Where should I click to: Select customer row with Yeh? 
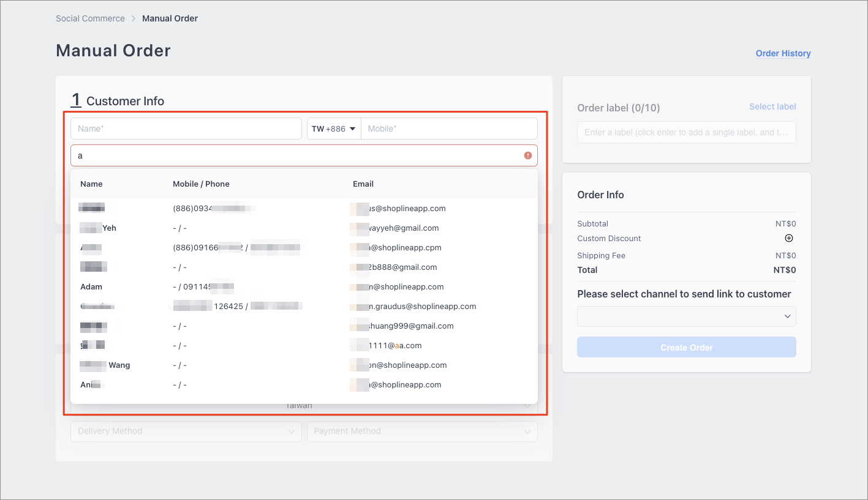pos(304,228)
